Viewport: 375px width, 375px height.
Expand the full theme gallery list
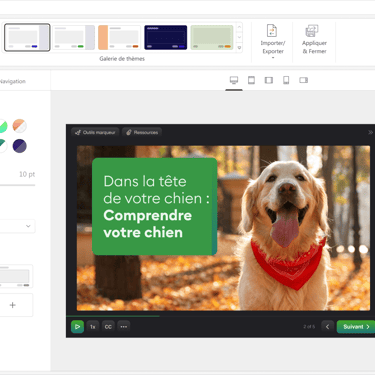(x=239, y=48)
